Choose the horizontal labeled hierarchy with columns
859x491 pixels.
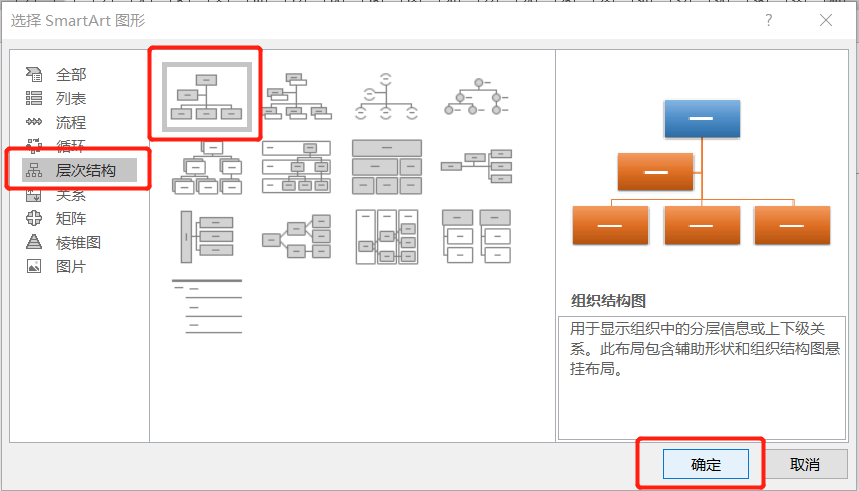pyautogui.click(x=387, y=237)
